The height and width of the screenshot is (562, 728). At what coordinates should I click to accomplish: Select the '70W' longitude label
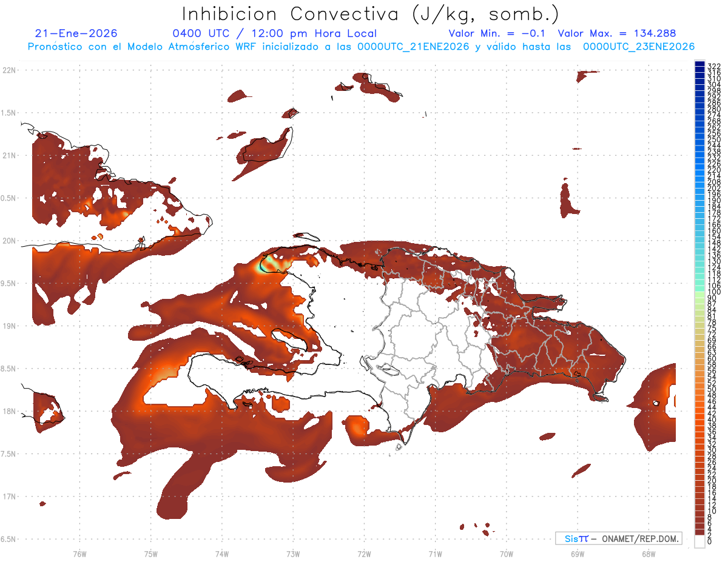click(506, 554)
